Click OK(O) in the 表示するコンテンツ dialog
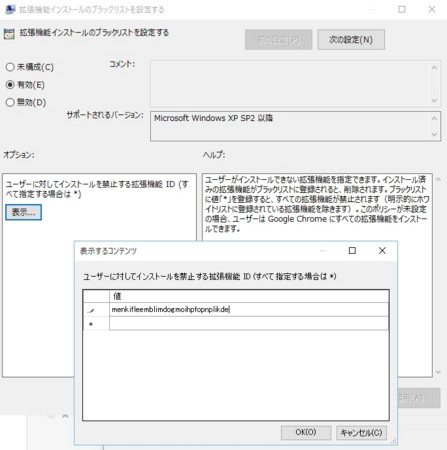447x450 pixels. coord(306,432)
